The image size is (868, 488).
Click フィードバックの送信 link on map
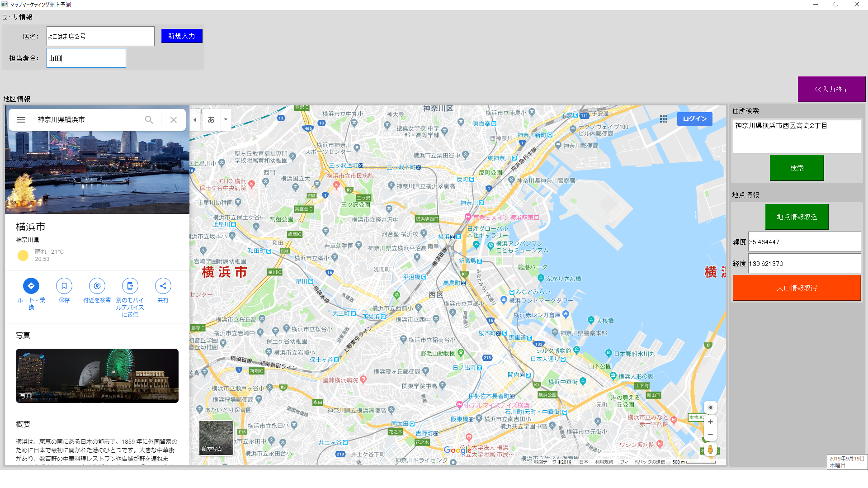642,462
